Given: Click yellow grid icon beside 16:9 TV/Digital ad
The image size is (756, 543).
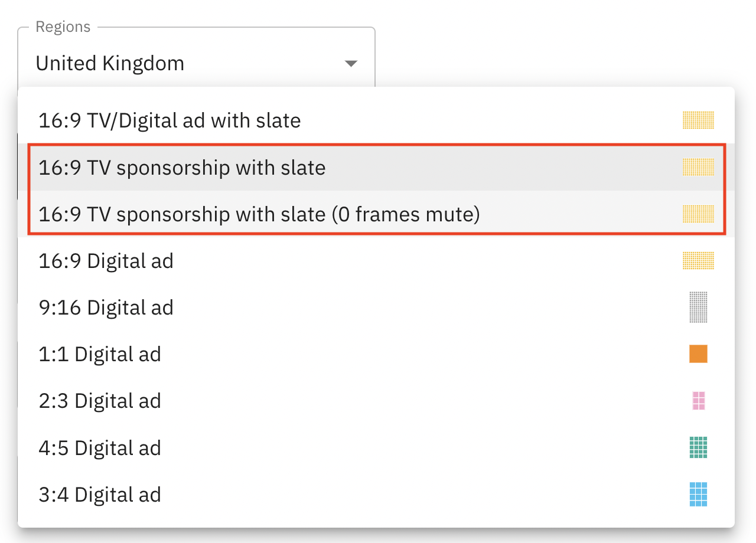Looking at the screenshot, I should (698, 120).
